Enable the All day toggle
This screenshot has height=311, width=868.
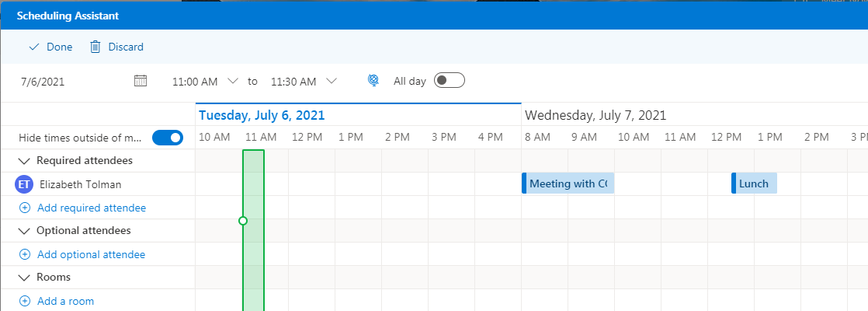[449, 81]
